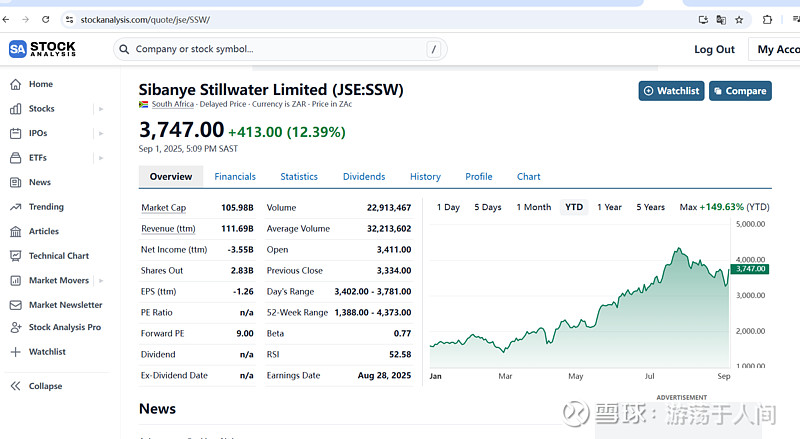
Task: Click the Earnings Date value Aug 28, 2025
Action: (384, 375)
